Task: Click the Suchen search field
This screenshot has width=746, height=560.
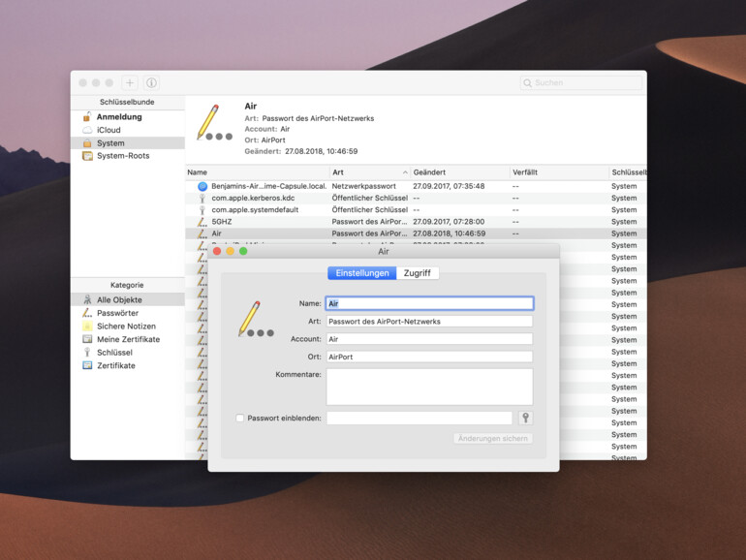Action: pos(581,83)
